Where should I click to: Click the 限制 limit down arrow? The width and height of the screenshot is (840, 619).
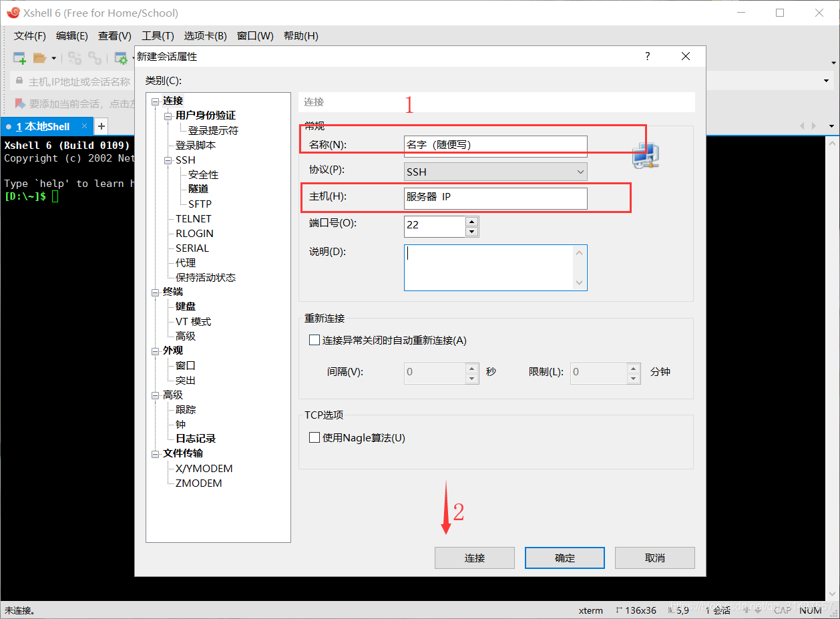(x=634, y=379)
